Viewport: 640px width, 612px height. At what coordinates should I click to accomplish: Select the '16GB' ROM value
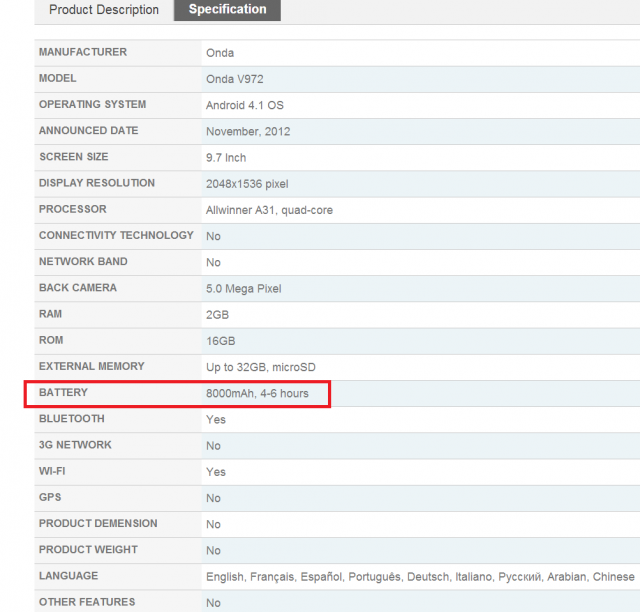tap(221, 341)
